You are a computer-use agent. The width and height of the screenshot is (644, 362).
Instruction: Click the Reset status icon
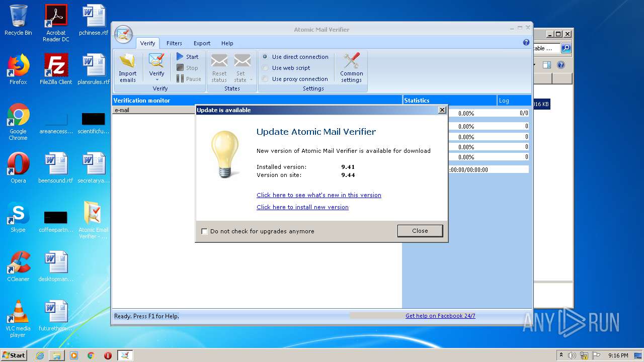219,61
